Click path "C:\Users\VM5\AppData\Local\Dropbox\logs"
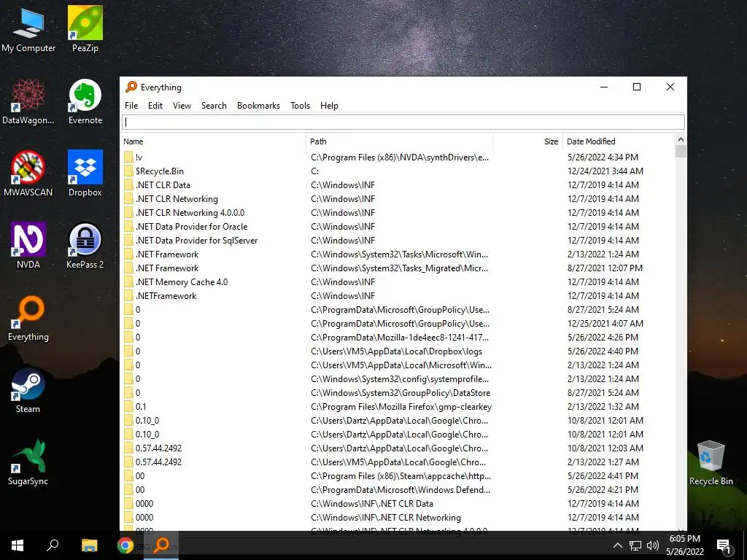Viewport: 747px width, 560px height. click(x=396, y=351)
